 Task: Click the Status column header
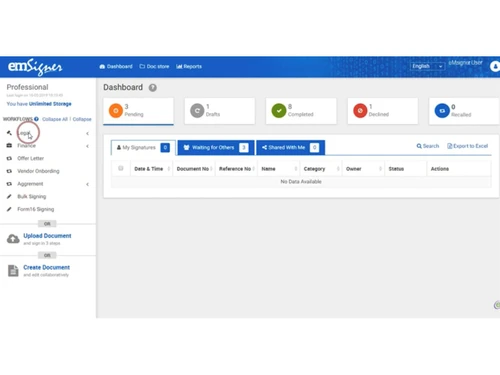coord(405,169)
